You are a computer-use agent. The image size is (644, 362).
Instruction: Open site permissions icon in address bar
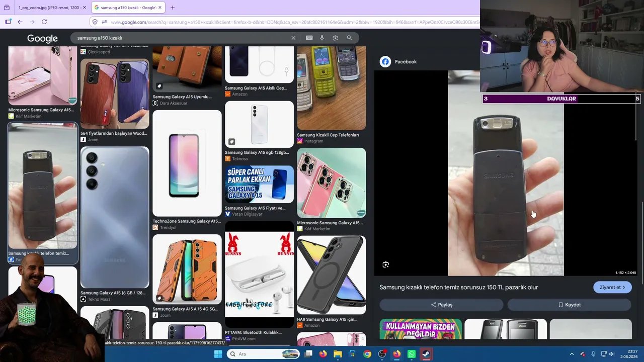[x=104, y=22]
